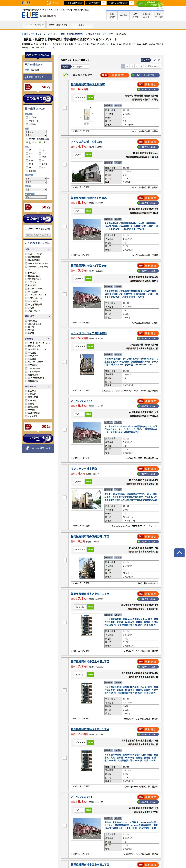186x868 pixels.
Task: Open the 専有面積 下限なし dropdown
Action: tap(36, 179)
